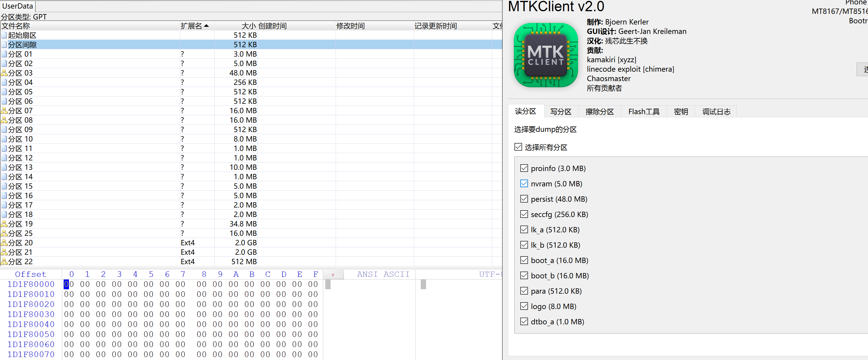Click the folder icon next to 分区 03

[x=4, y=73]
